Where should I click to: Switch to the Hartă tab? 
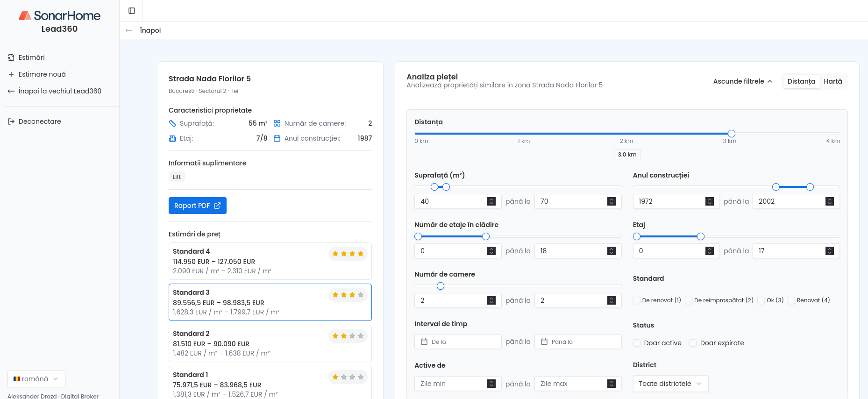(832, 81)
